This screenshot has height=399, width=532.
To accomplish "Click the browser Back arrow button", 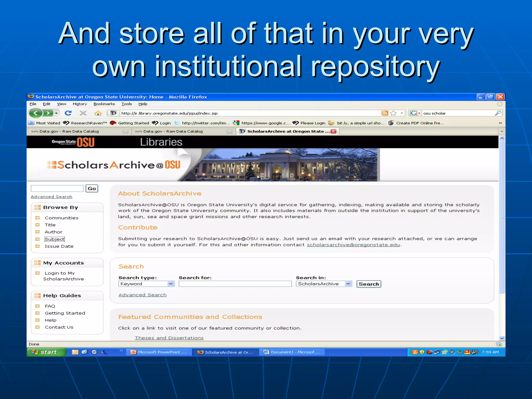I will pos(36,113).
